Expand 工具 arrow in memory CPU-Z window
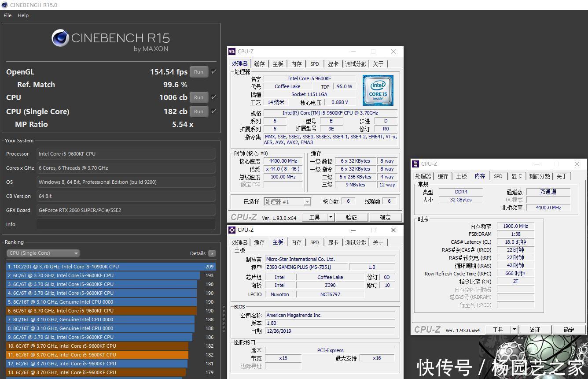This screenshot has width=588, height=379. pos(514,330)
